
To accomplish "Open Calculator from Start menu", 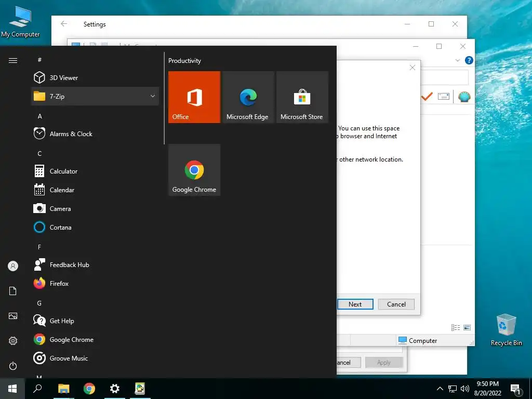I will click(95, 171).
